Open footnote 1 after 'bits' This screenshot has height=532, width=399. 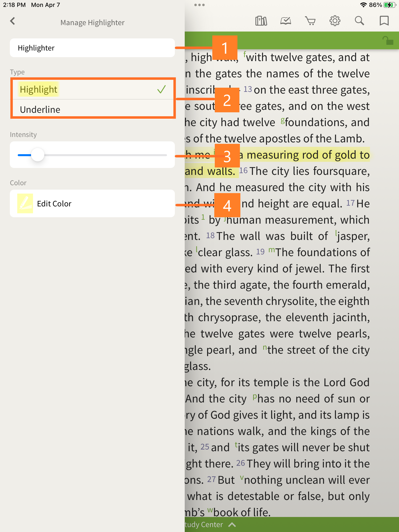(x=203, y=217)
